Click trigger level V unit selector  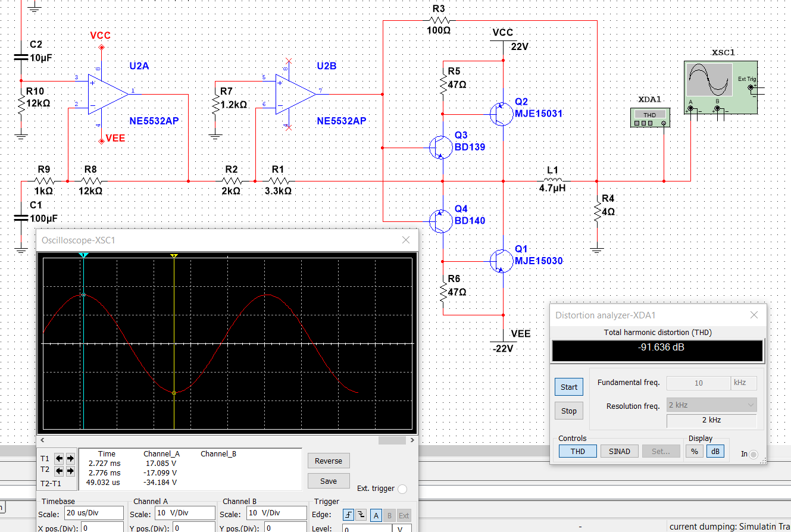pyautogui.click(x=402, y=528)
